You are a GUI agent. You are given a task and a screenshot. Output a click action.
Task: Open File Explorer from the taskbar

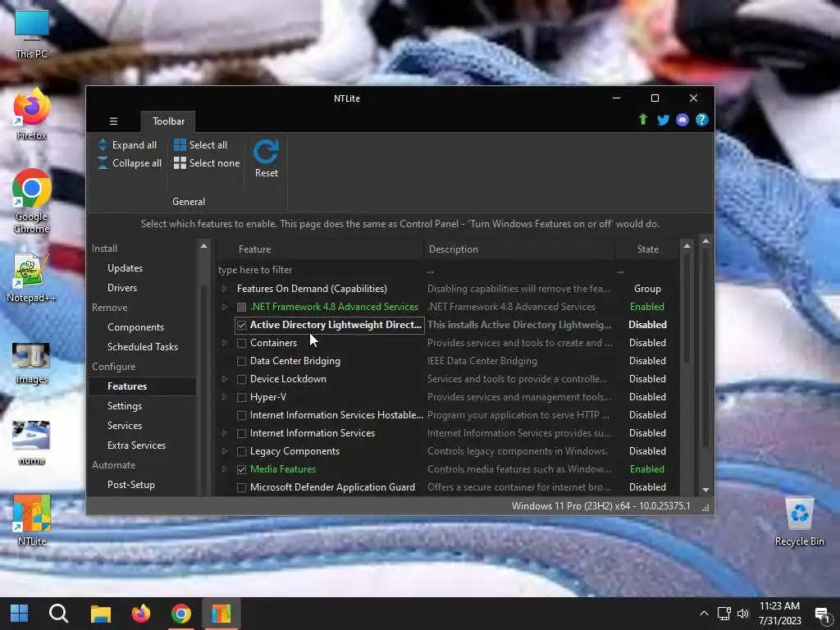(x=100, y=614)
